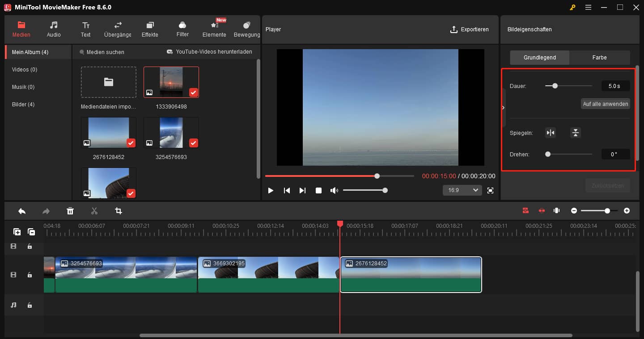The image size is (644, 339).
Task: Collapse the properties panel with side arrow
Action: coord(503,108)
